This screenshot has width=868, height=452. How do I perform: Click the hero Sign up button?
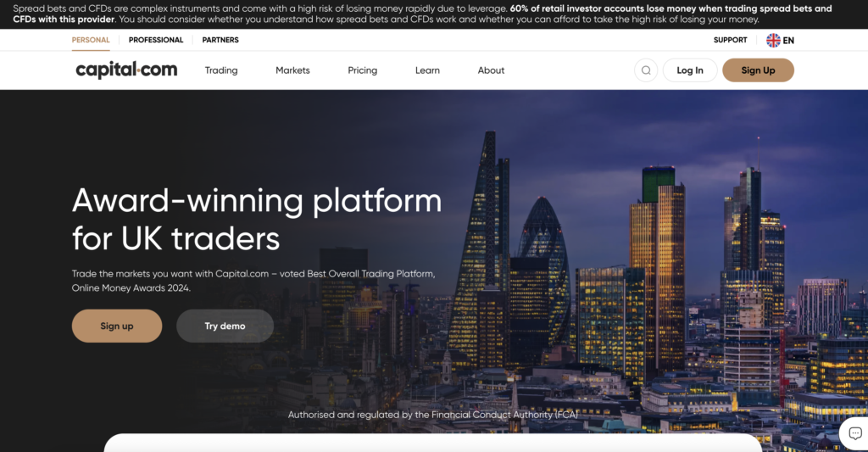point(117,326)
